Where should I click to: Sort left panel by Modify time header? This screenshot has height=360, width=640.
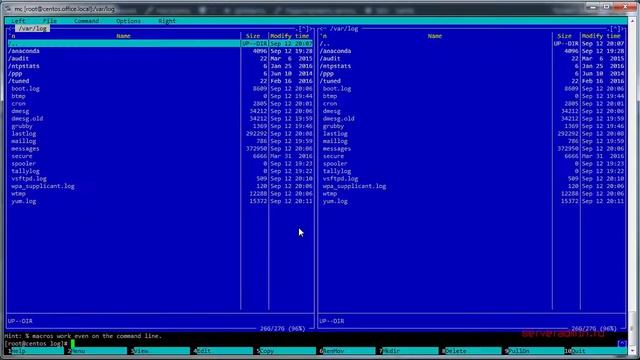coord(290,36)
